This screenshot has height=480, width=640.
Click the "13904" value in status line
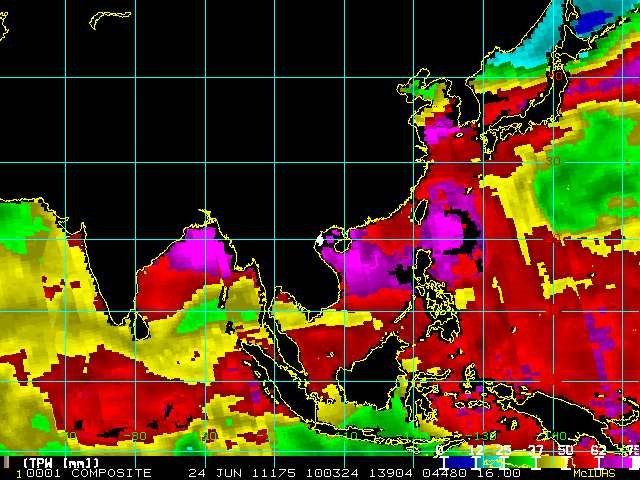click(391, 473)
